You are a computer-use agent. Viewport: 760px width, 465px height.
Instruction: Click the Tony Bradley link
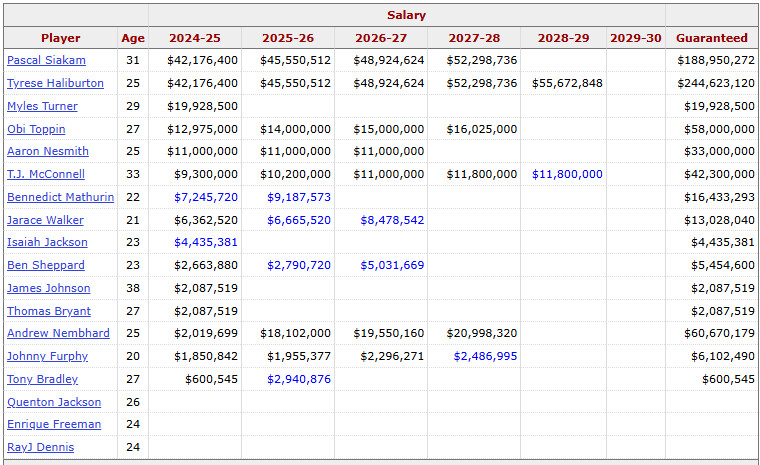[x=42, y=379]
